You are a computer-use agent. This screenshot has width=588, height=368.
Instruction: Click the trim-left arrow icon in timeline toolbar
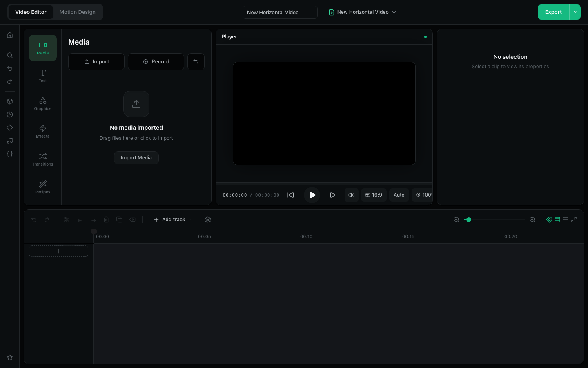pos(80,220)
